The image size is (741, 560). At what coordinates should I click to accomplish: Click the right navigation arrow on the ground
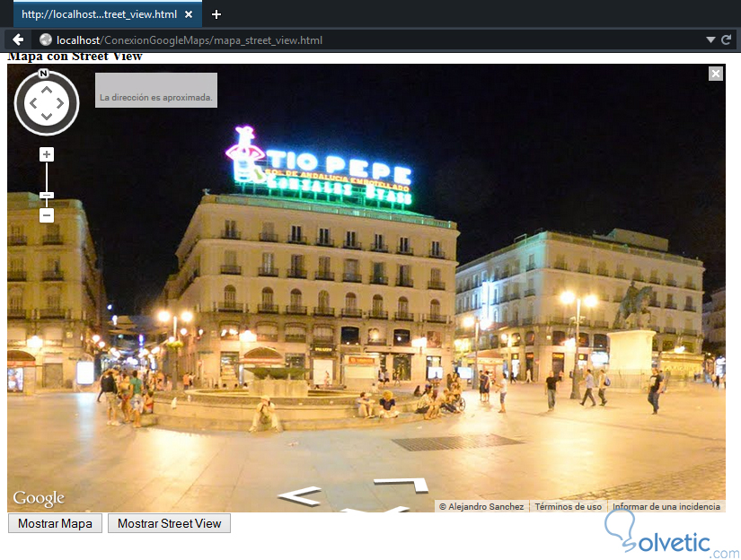click(401, 485)
